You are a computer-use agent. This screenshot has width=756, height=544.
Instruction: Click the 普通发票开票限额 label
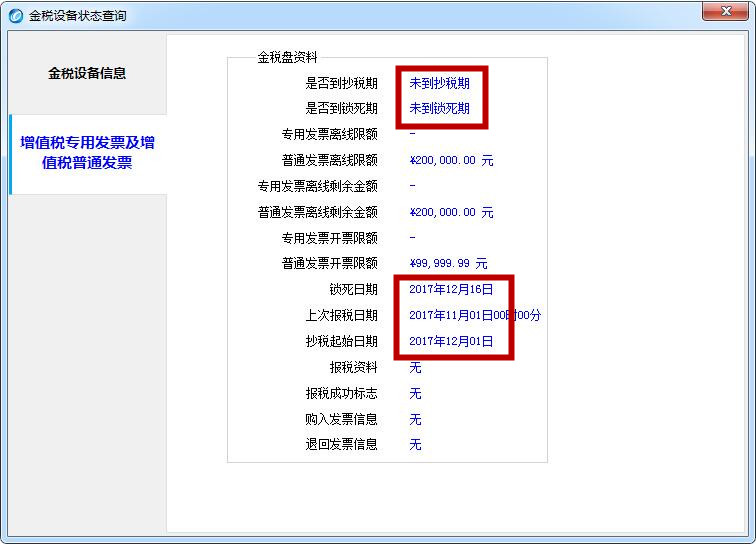pyautogui.click(x=330, y=263)
